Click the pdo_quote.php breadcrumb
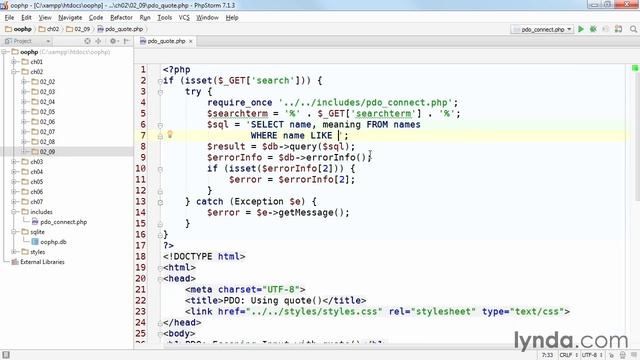This screenshot has width=640, height=360. coord(120,29)
